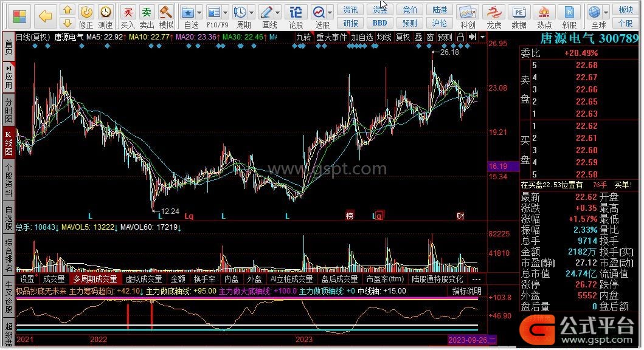Open the 新股 IPO icon
This screenshot has height=350, width=644.
click(569, 12)
